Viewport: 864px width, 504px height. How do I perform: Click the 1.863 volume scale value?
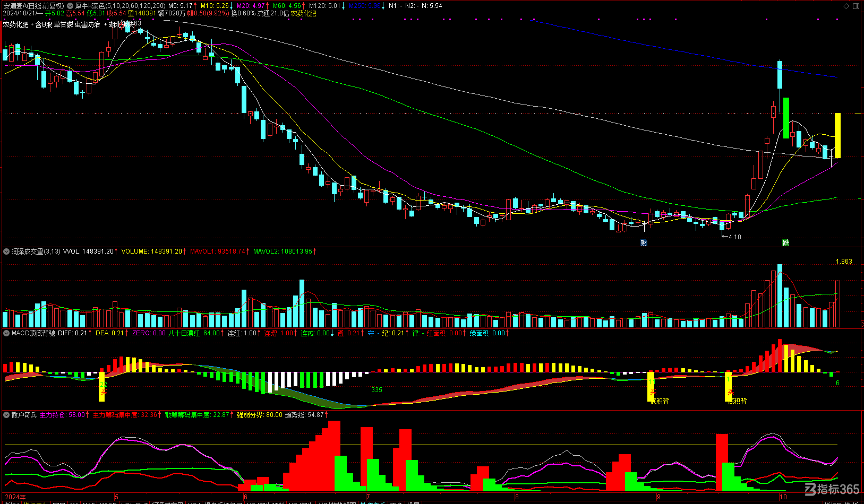844,262
